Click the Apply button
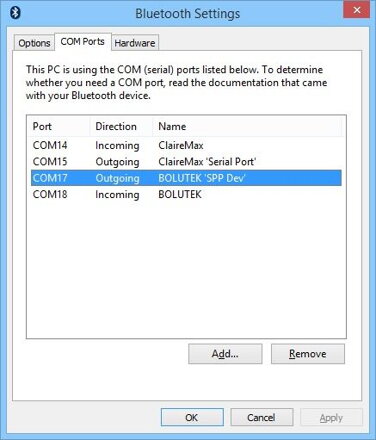376x440 pixels. pyautogui.click(x=331, y=417)
